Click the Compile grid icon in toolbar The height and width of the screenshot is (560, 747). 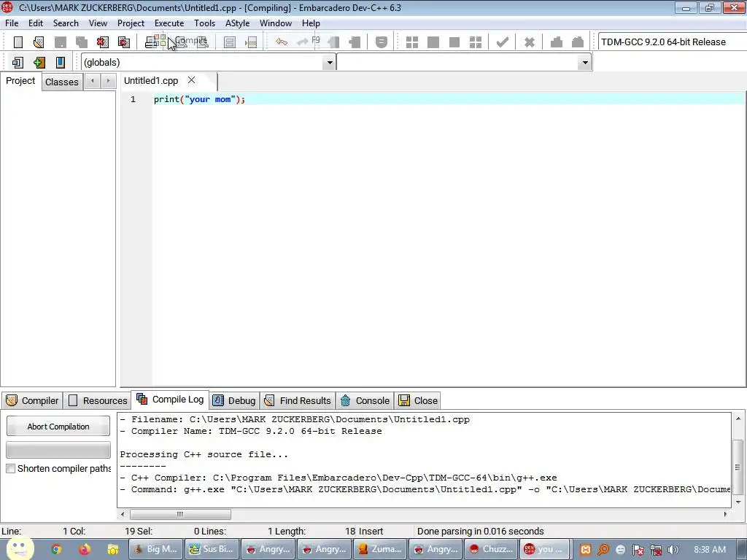click(x=412, y=42)
